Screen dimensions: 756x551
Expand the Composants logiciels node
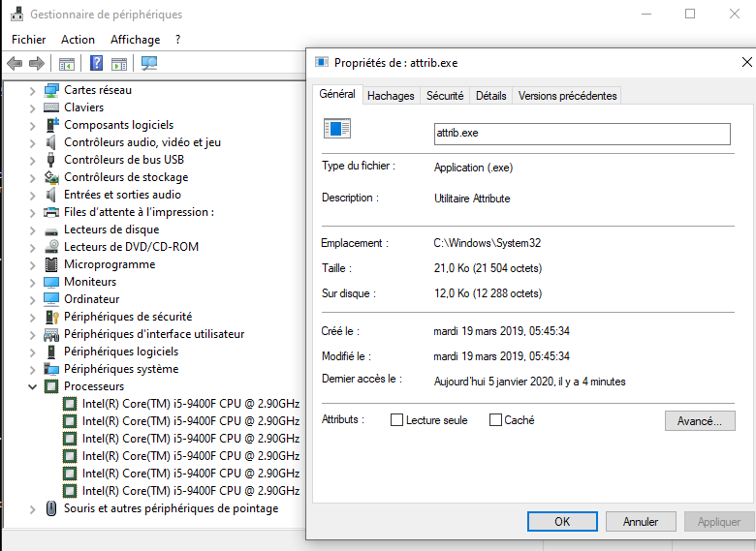click(32, 125)
